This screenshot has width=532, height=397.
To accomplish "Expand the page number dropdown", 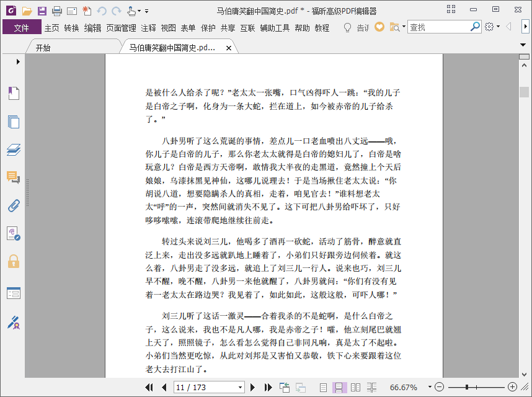I will pos(240,387).
